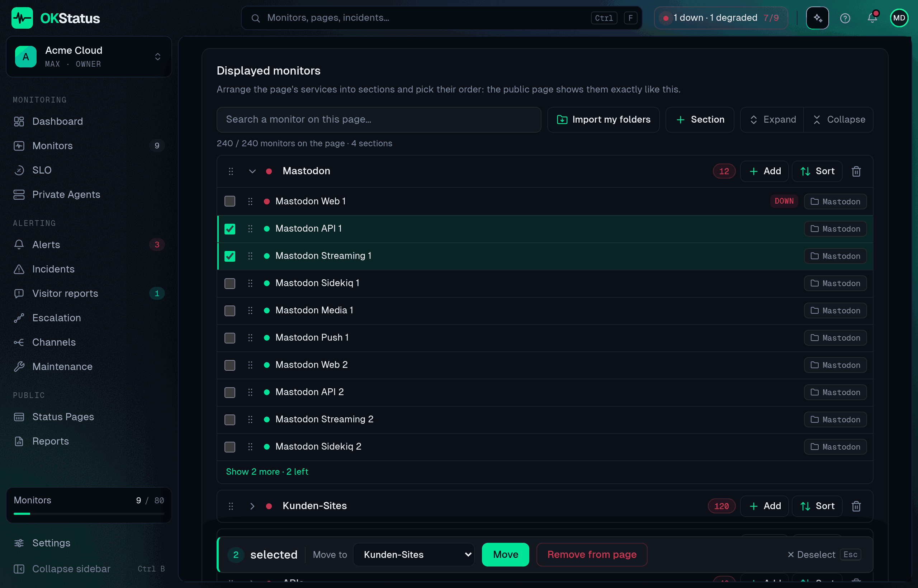
Task: Click Import my folders button
Action: click(x=603, y=119)
